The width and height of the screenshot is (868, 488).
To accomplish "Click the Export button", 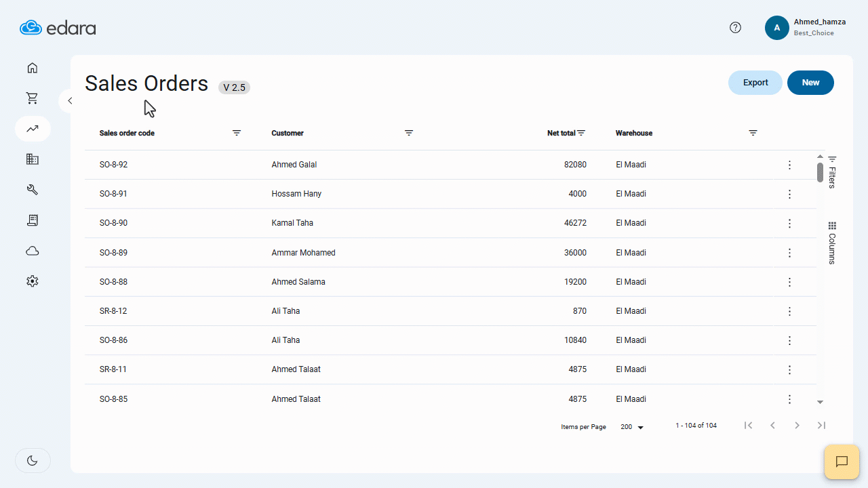I will click(x=755, y=83).
